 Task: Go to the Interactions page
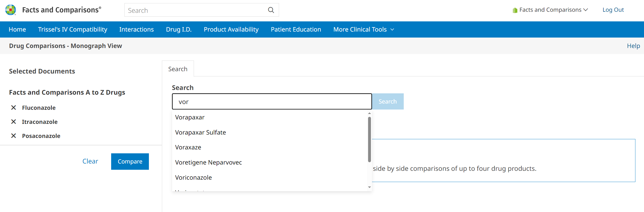136,29
